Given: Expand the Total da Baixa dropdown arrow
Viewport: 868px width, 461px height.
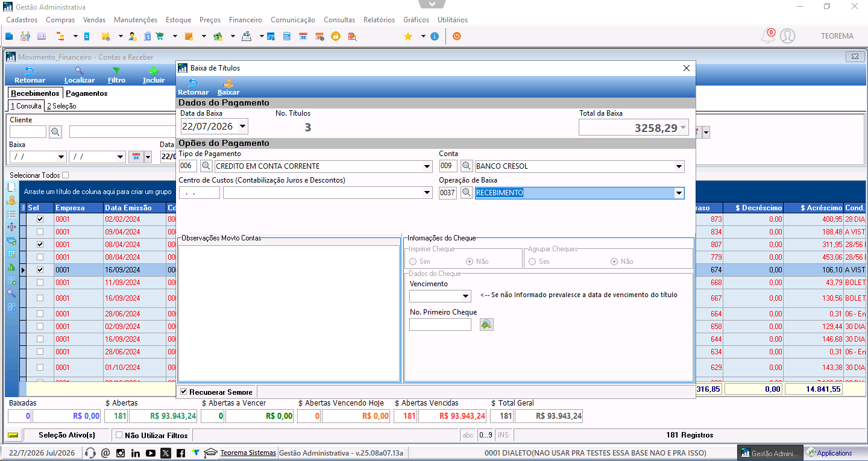Looking at the screenshot, I should tap(683, 127).
